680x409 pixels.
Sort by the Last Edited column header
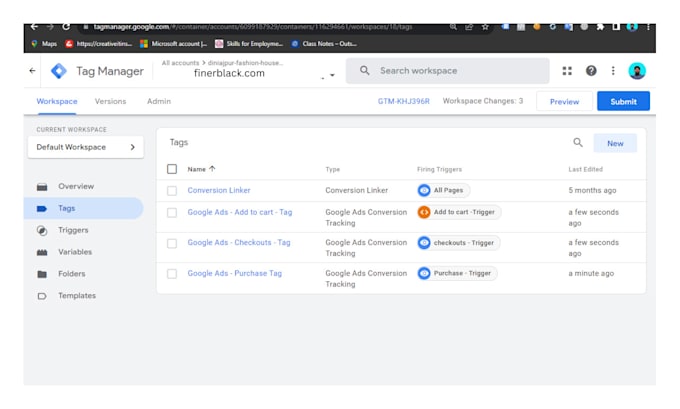tap(585, 170)
